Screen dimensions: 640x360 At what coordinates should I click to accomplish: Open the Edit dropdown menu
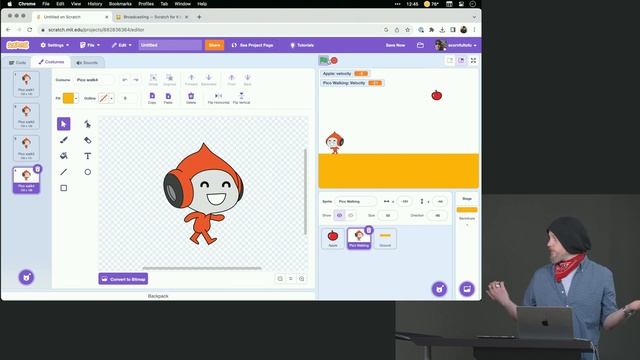(x=122, y=45)
